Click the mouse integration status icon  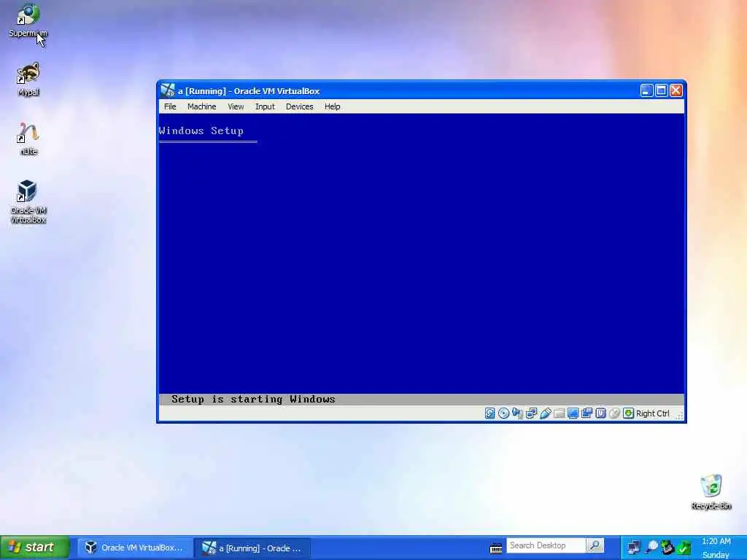pyautogui.click(x=614, y=413)
